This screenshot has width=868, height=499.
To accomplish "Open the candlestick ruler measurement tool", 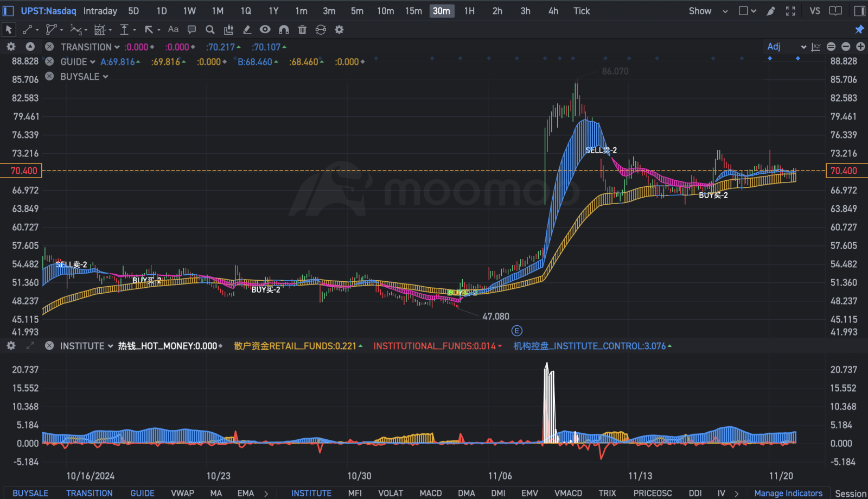I will click(228, 30).
